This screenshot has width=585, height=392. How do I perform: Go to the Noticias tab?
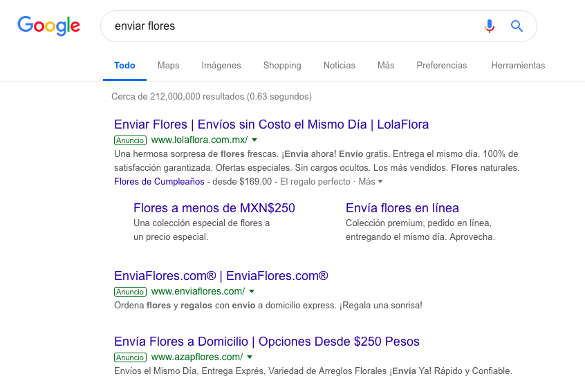coord(339,66)
